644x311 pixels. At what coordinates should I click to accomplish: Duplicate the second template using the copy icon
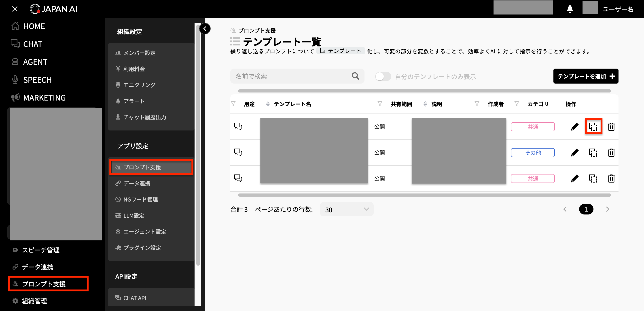[594, 153]
